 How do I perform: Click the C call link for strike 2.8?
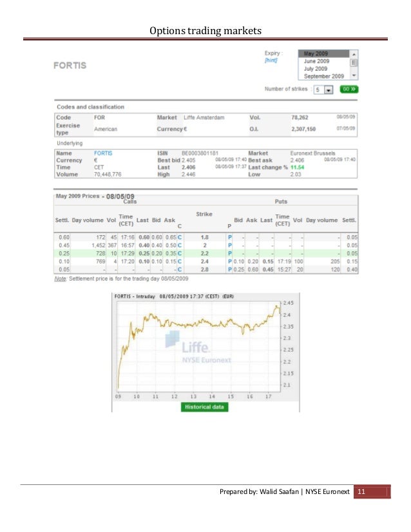(x=180, y=269)
